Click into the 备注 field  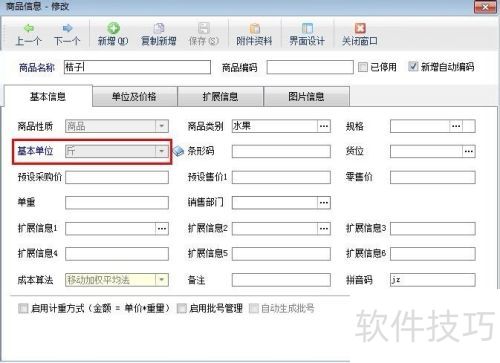click(281, 280)
